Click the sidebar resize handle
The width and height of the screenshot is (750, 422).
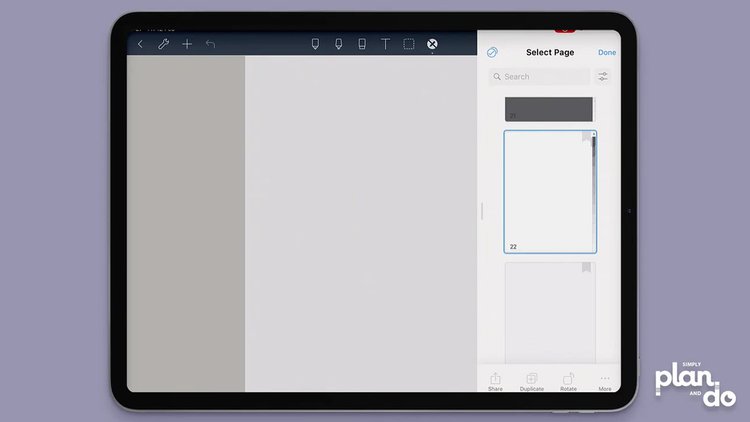[x=482, y=211]
